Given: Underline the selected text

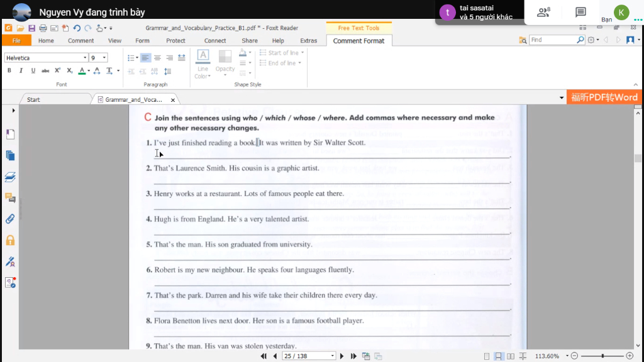Looking at the screenshot, I should pos(33,70).
